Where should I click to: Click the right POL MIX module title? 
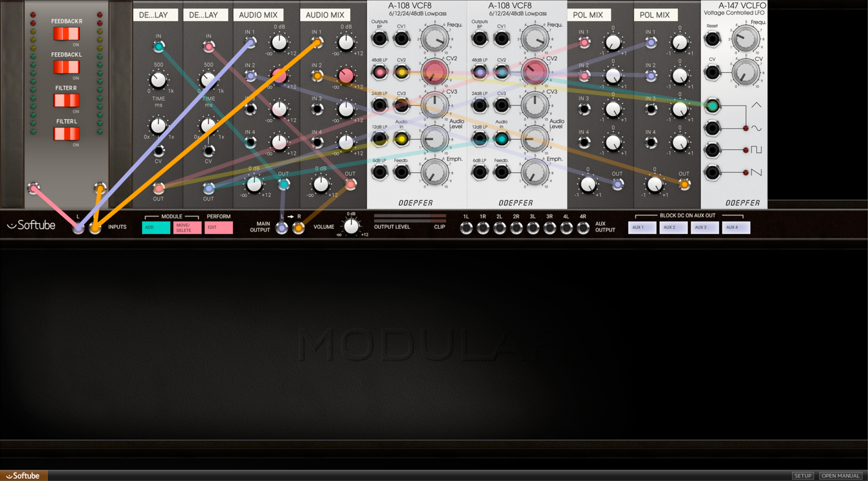[655, 15]
